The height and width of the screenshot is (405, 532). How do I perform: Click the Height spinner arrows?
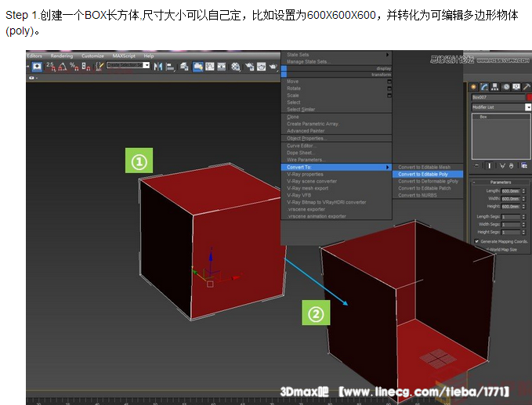(524, 206)
